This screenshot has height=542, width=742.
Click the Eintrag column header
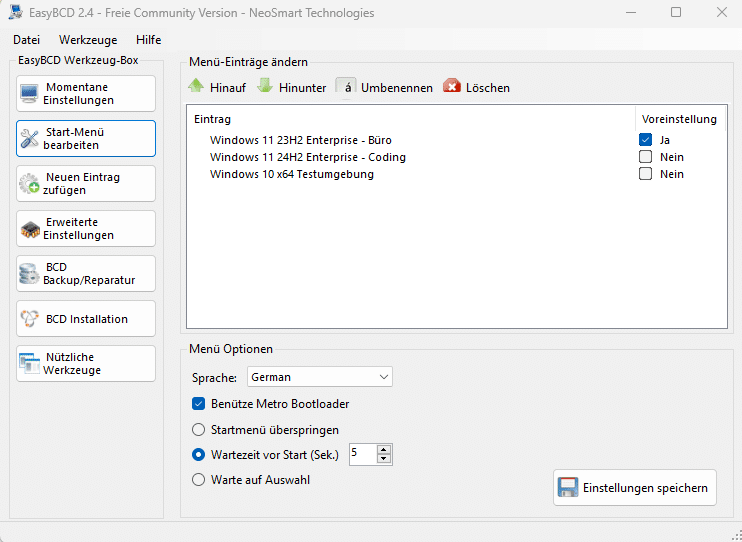coord(212,119)
